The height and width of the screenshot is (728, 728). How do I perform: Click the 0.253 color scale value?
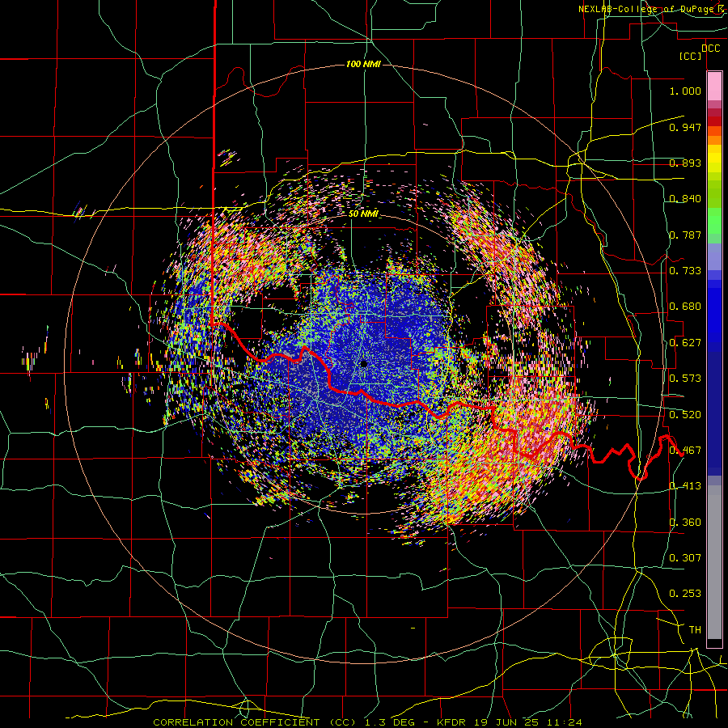(x=685, y=594)
